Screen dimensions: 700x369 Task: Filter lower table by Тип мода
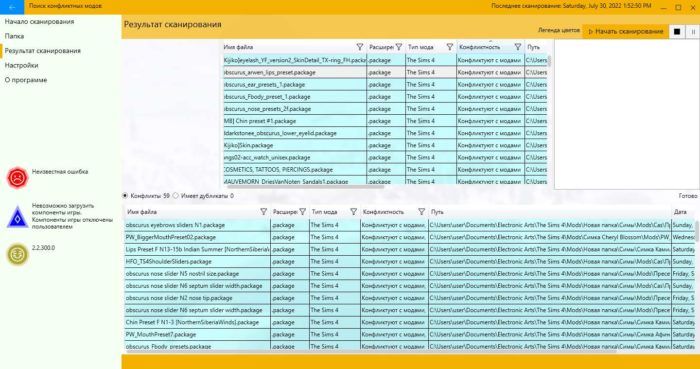(x=354, y=212)
